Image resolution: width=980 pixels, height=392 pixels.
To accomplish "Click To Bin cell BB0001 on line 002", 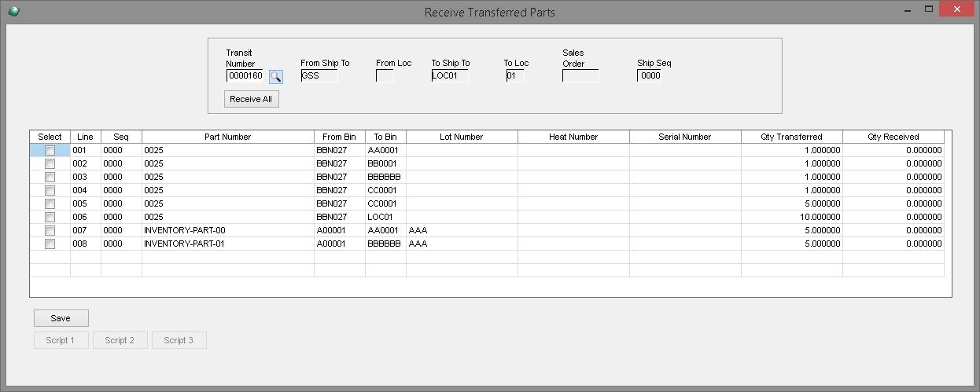I will [385, 164].
